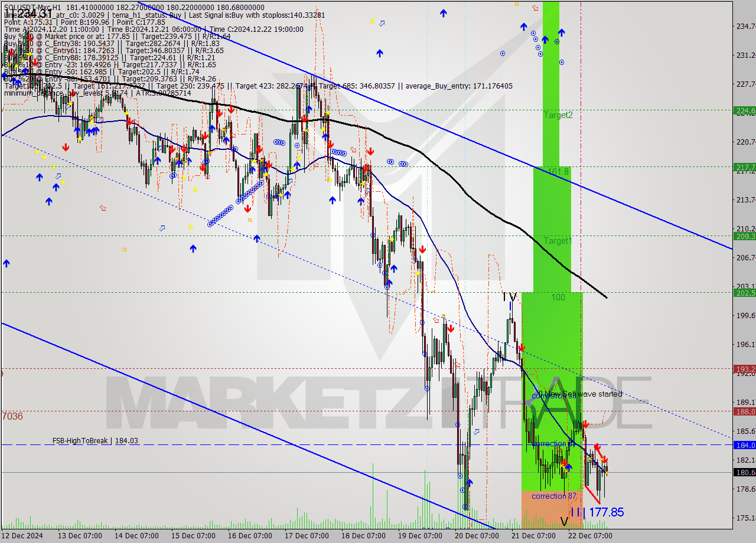Select the correction 87 label
756x543 pixels.
click(x=554, y=496)
